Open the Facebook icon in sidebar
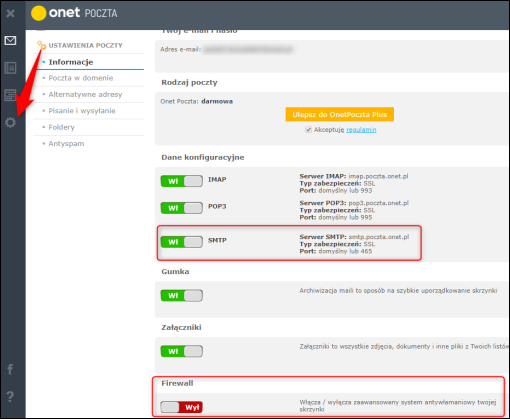Screen dimensions: 510x419 [x=10, y=369]
